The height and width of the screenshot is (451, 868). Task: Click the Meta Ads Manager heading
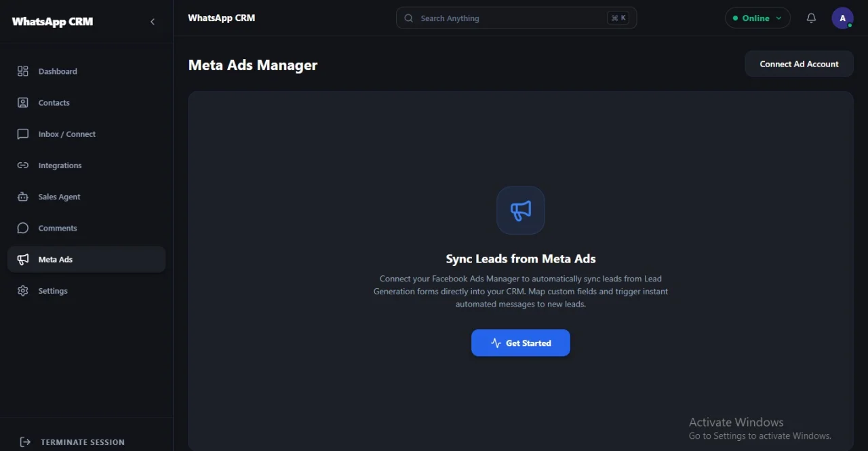click(x=253, y=65)
